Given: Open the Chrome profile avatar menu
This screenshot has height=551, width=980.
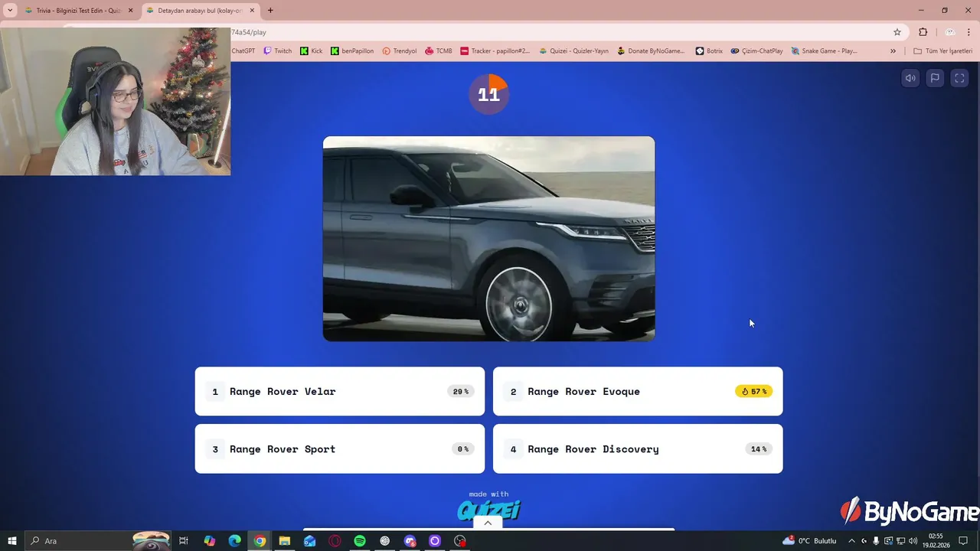Looking at the screenshot, I should click(x=949, y=32).
